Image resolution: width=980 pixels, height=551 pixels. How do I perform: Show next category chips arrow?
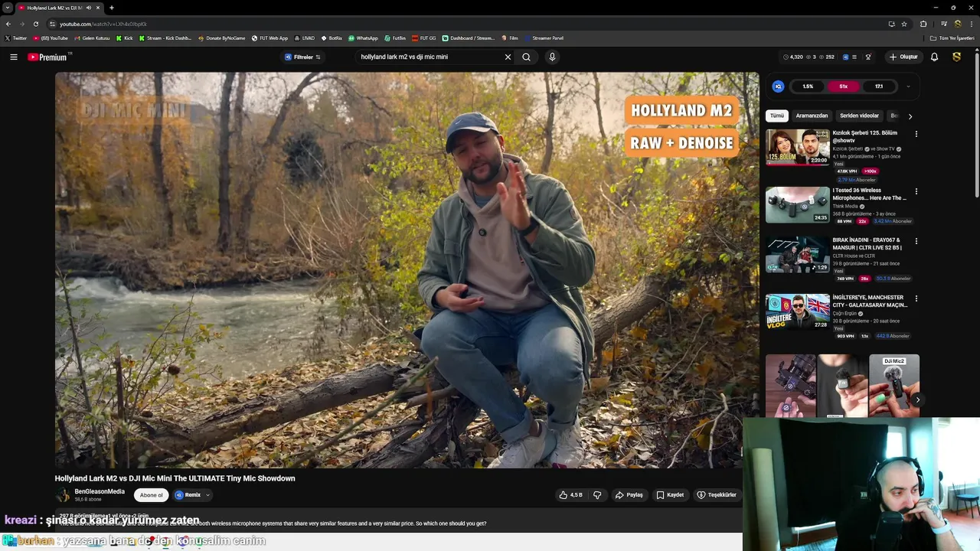tap(910, 116)
